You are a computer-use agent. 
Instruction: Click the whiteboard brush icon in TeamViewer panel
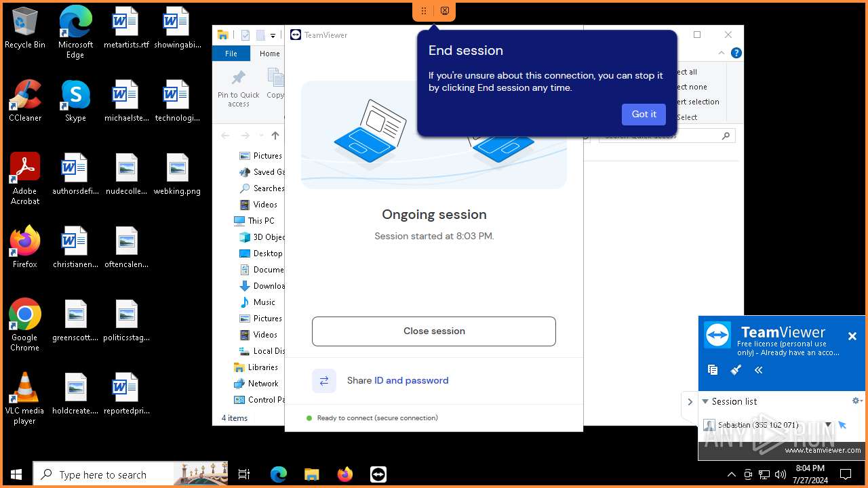[736, 370]
